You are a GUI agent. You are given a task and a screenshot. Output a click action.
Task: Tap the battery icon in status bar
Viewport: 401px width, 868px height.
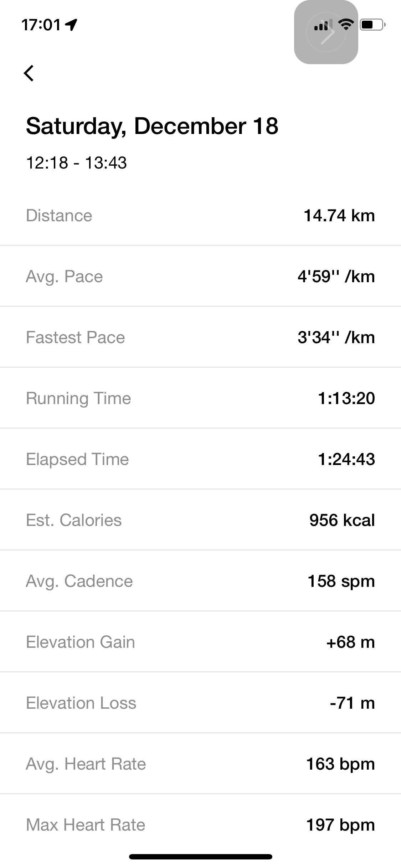point(372,25)
